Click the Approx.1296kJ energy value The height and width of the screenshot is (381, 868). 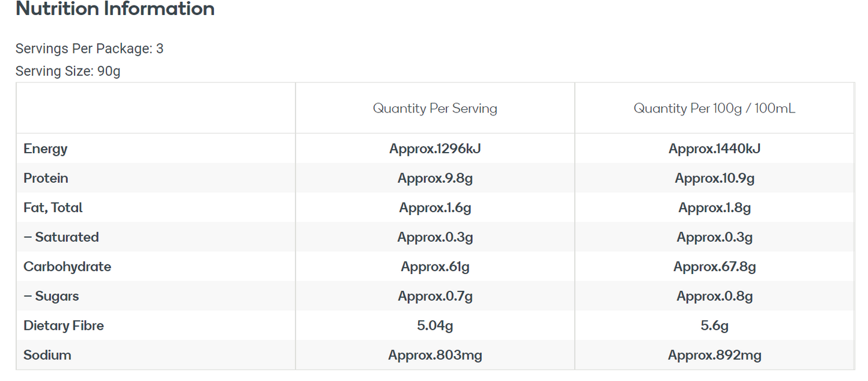coord(435,148)
